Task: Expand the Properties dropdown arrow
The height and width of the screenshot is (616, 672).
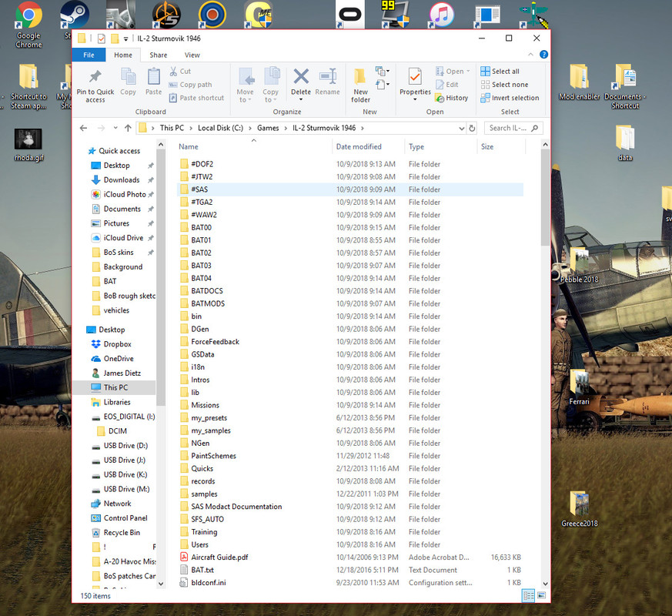Action: tap(414, 99)
